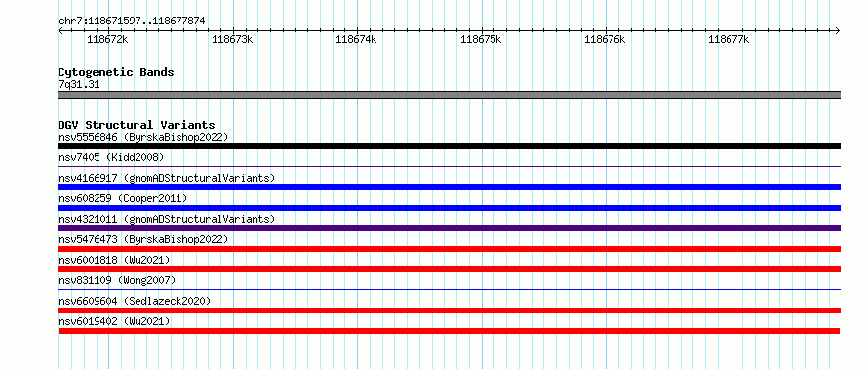This screenshot has width=868, height=369.
Task: Click the chr7:118671597..118677874 region label
Action: 132,21
